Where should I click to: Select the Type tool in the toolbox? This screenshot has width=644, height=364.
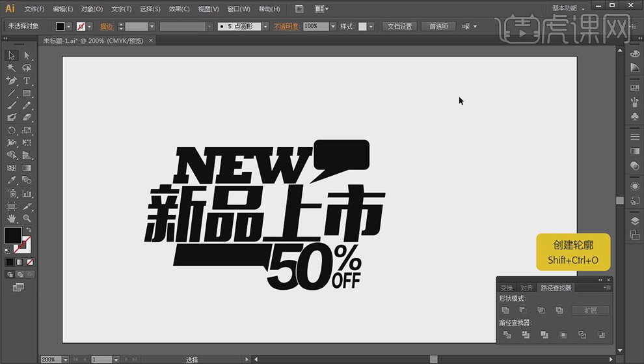click(27, 81)
